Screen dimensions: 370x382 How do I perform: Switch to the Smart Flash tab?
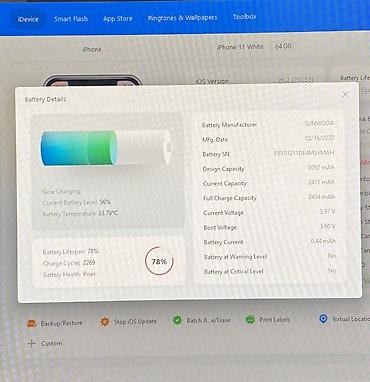pos(71,19)
